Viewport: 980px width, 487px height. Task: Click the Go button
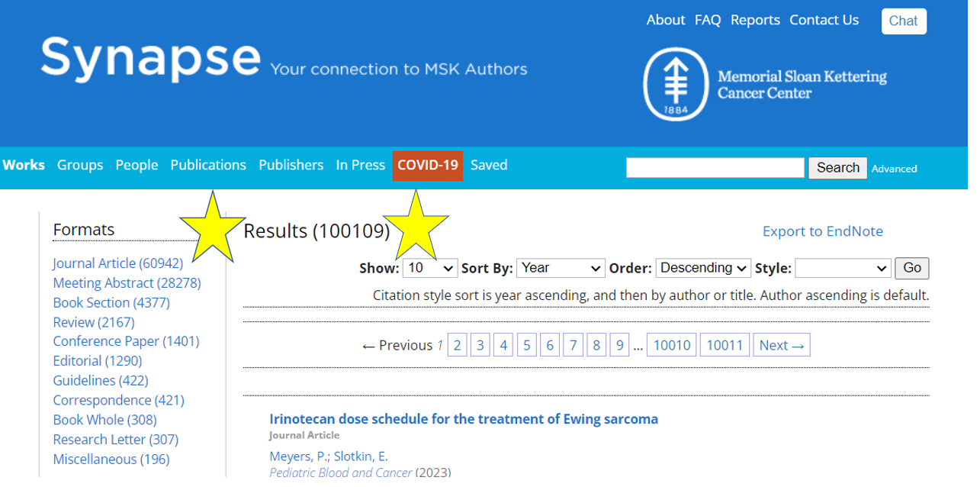[912, 268]
